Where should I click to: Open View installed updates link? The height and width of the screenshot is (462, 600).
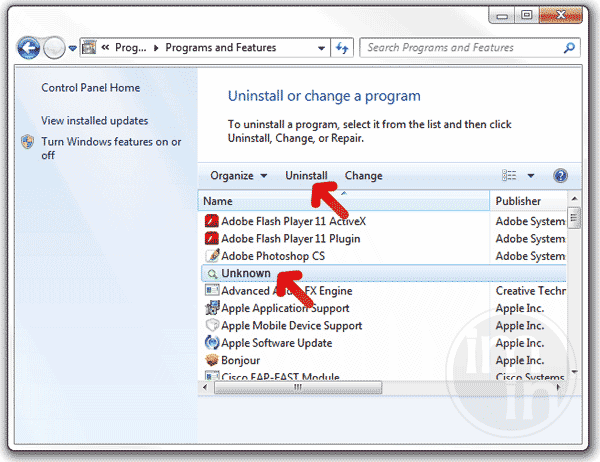(95, 121)
